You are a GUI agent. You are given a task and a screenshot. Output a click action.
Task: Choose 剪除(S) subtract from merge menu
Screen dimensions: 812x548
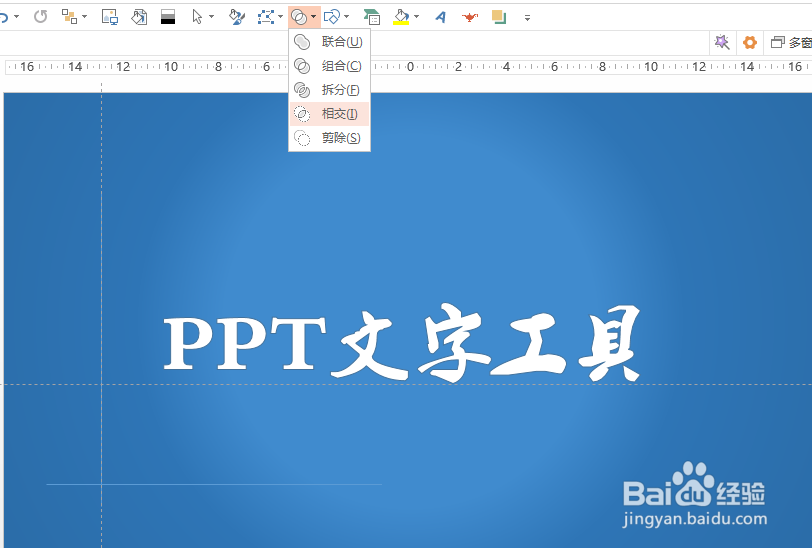(329, 138)
